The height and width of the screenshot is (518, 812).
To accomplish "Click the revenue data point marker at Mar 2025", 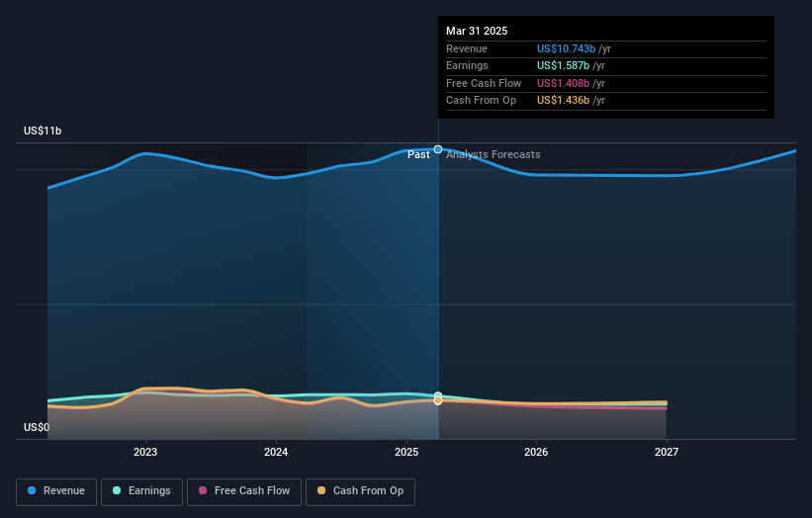I will pyautogui.click(x=438, y=149).
